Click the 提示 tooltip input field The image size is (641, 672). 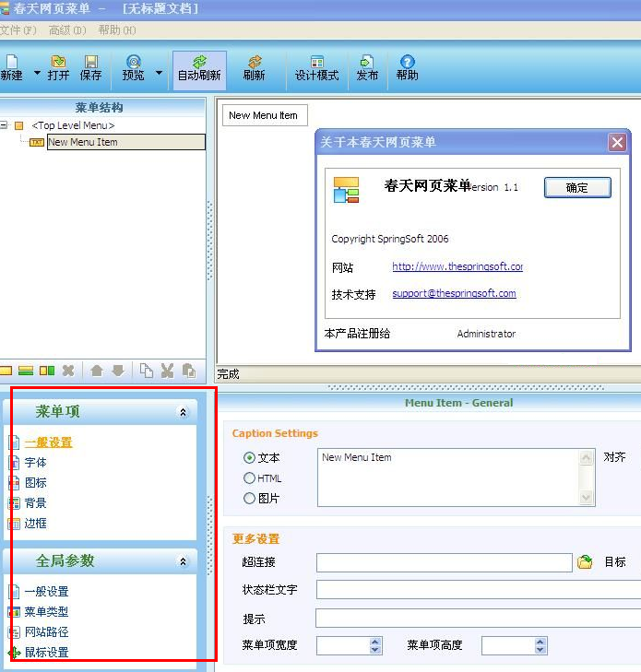coord(479,618)
